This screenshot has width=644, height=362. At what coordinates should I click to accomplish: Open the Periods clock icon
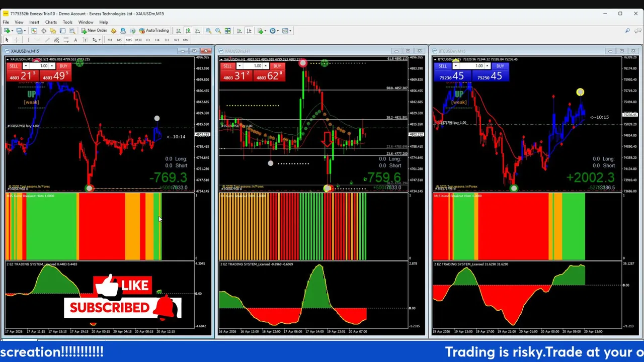(x=272, y=31)
